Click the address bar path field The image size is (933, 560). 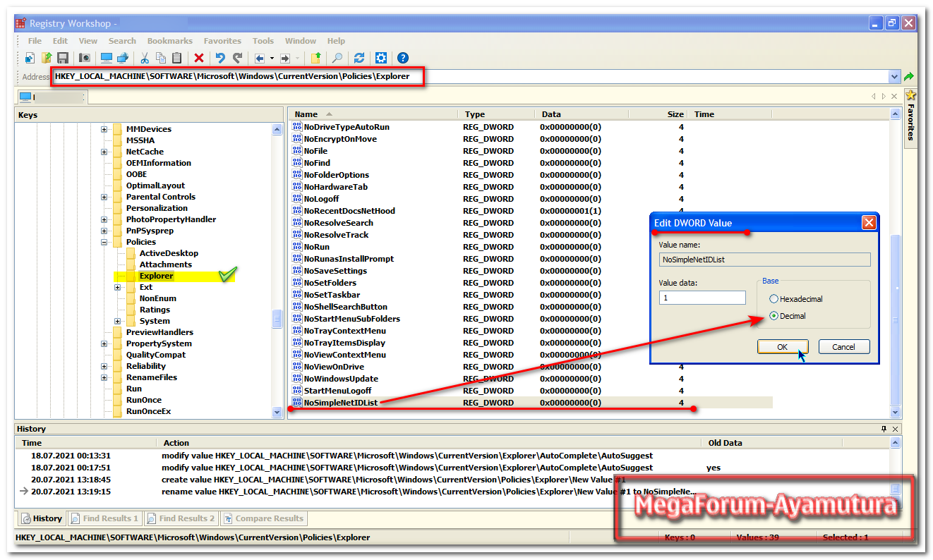pos(471,76)
